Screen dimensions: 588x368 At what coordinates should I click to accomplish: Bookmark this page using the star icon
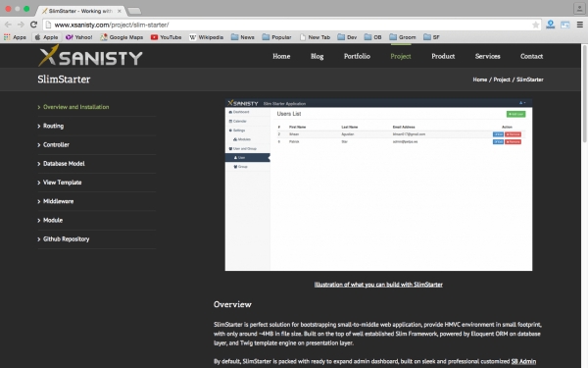point(535,25)
